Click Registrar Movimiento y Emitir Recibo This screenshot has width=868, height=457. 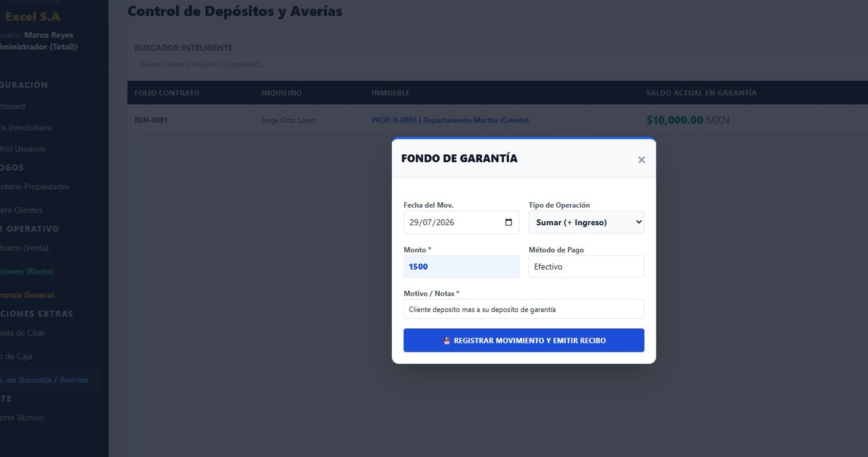pyautogui.click(x=524, y=340)
